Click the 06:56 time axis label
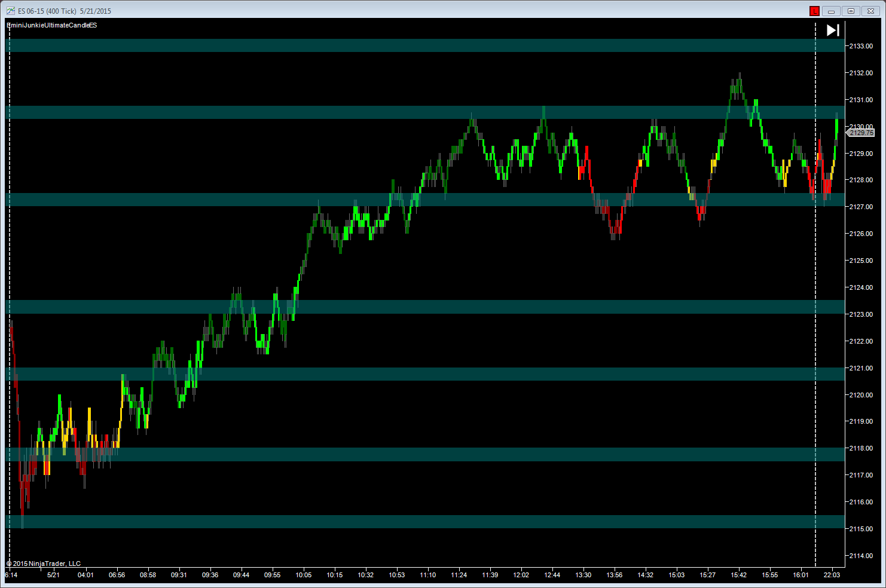The height and width of the screenshot is (588, 886). click(x=117, y=575)
